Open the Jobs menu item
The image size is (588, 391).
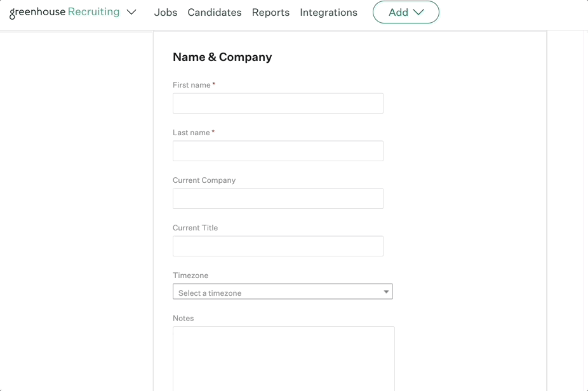click(166, 12)
